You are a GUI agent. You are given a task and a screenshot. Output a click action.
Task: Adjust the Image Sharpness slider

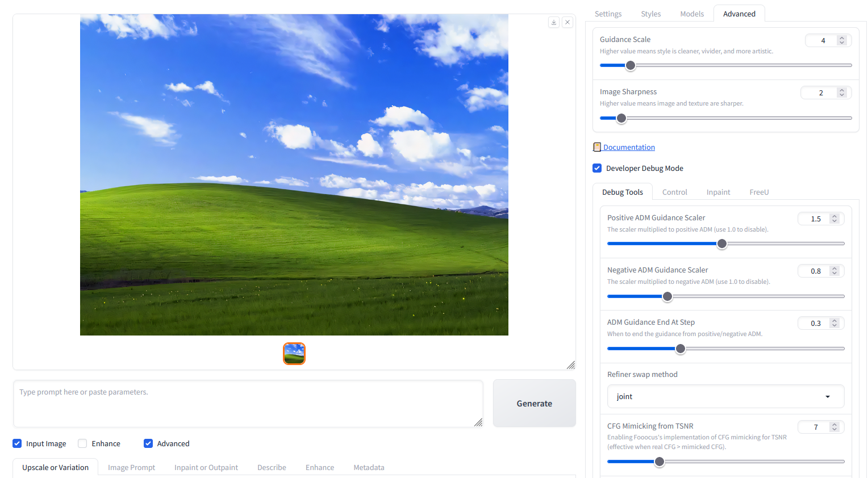coord(725,118)
